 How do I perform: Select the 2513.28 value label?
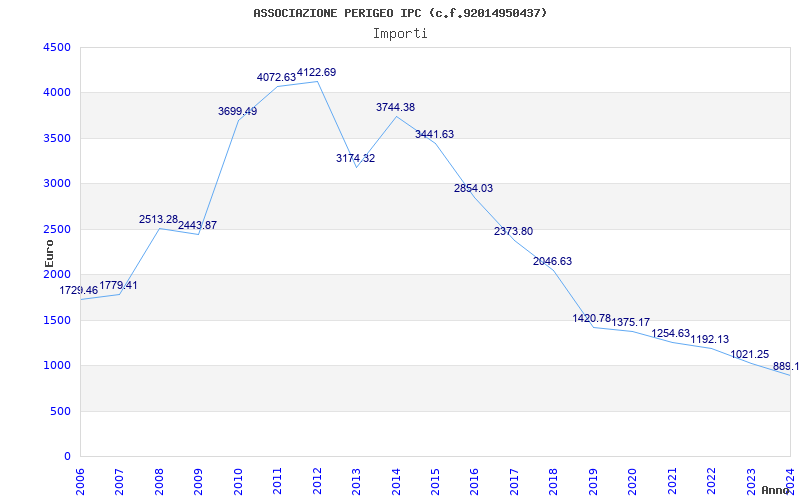pyautogui.click(x=158, y=219)
